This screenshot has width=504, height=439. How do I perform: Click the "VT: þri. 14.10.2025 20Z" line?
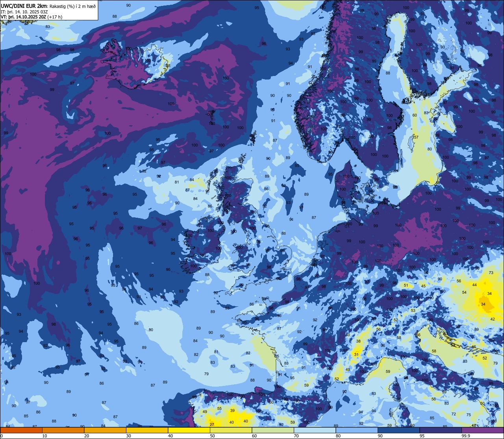click(23, 17)
